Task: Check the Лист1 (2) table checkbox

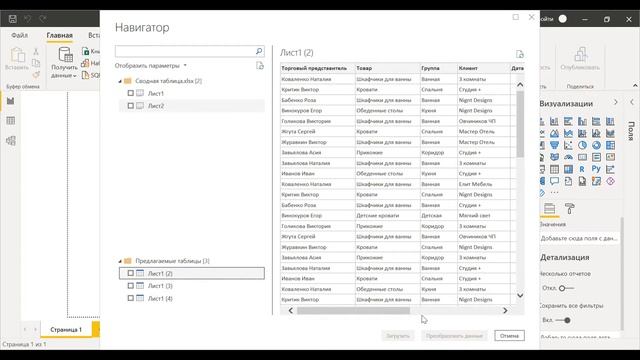Action: (x=131, y=273)
